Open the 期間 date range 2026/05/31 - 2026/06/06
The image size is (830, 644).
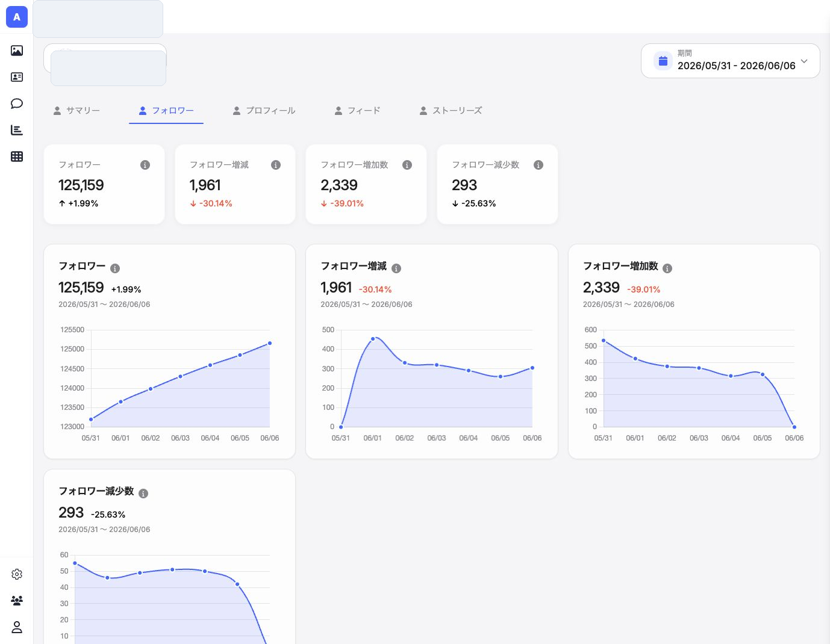coord(731,61)
